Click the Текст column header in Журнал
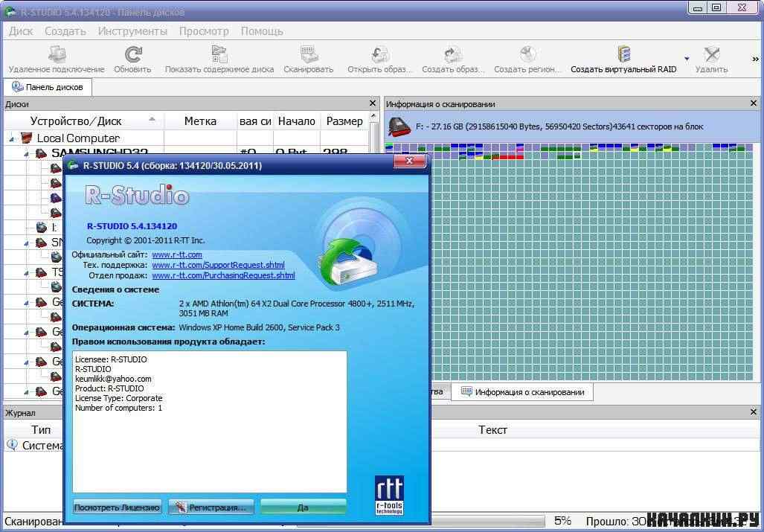The image size is (764, 532). 492,430
